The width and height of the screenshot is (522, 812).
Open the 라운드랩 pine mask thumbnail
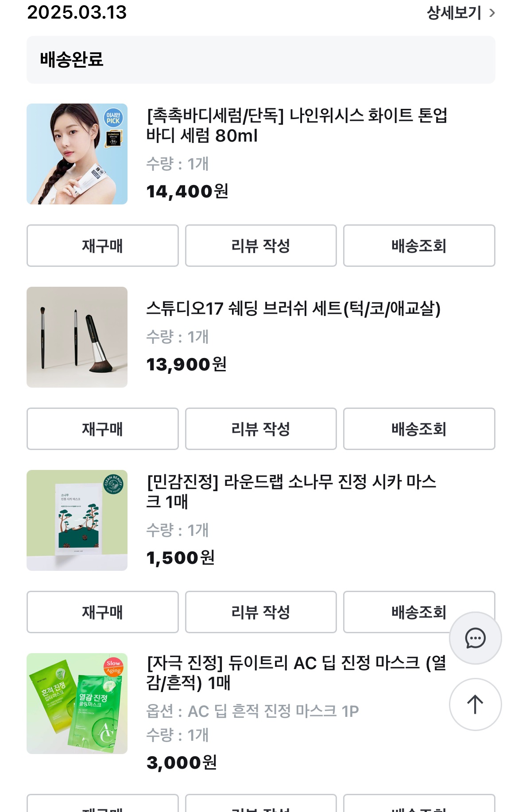point(77,520)
